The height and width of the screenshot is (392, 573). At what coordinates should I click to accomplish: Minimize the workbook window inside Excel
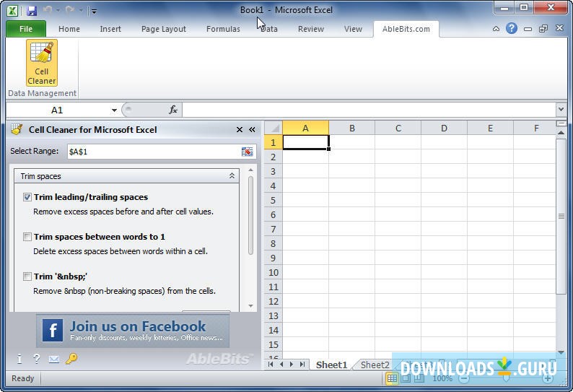click(528, 29)
